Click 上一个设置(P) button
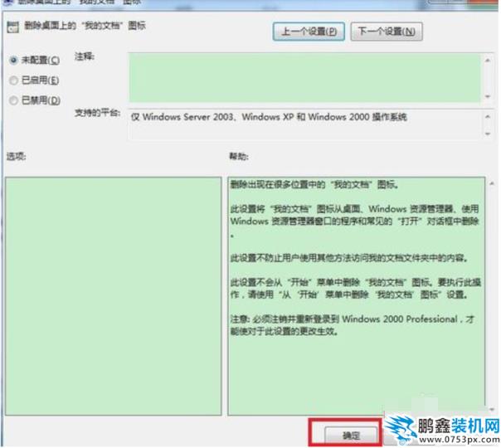 [x=309, y=32]
